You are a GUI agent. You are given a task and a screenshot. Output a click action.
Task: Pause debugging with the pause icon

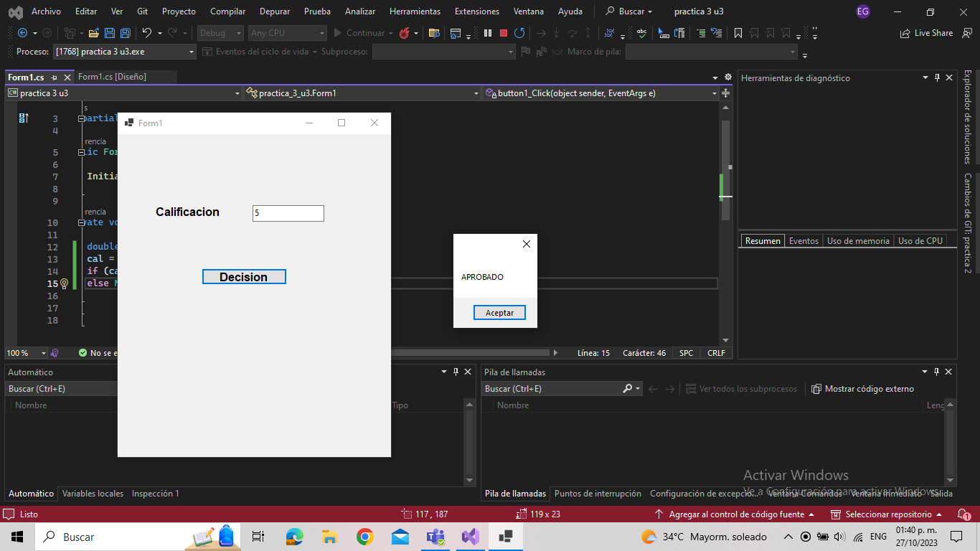488,32
